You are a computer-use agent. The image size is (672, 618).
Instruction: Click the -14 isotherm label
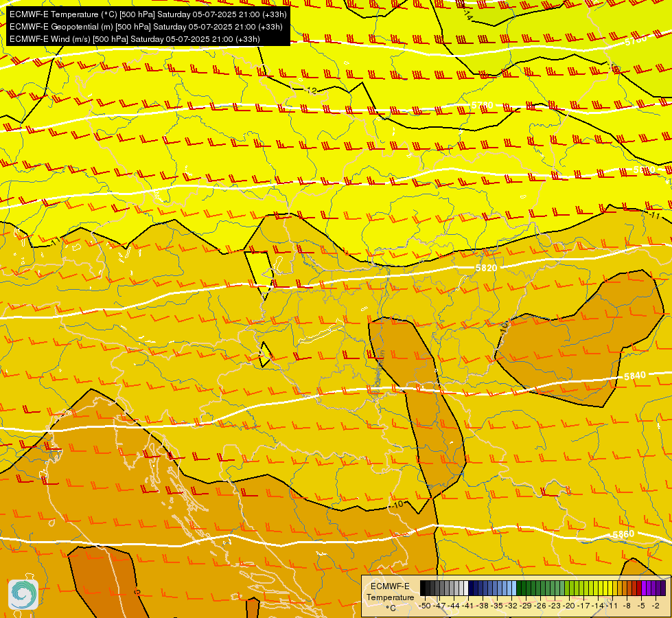[x=467, y=16]
